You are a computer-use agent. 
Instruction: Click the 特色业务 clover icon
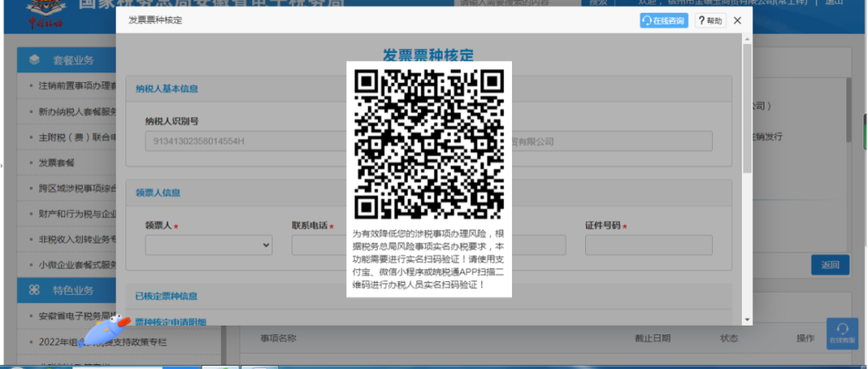[x=35, y=289]
